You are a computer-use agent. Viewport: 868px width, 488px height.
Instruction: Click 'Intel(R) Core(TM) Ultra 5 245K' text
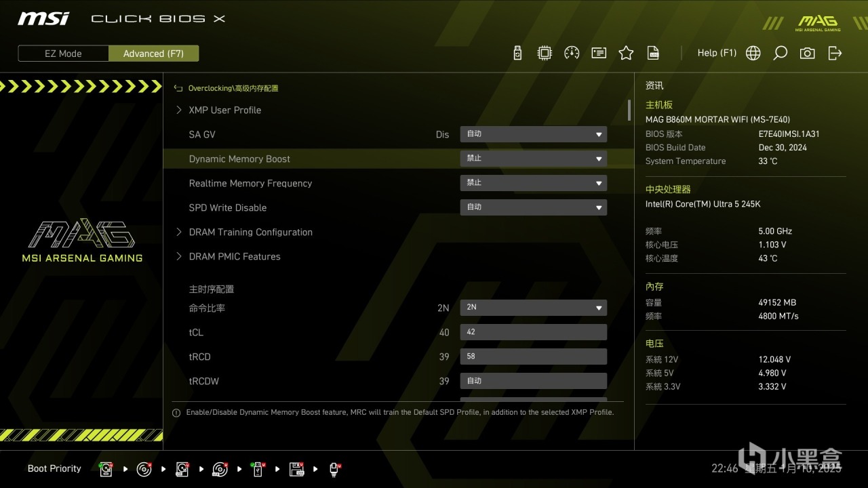pyautogui.click(x=703, y=204)
